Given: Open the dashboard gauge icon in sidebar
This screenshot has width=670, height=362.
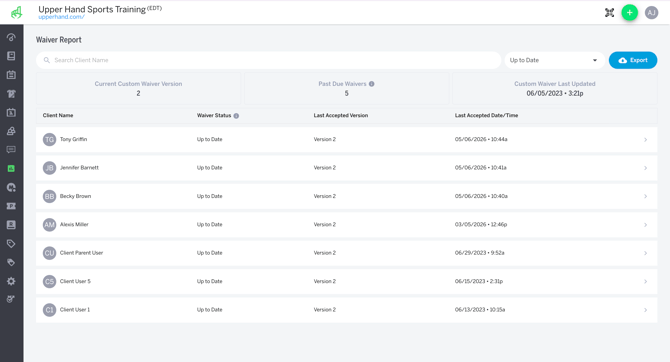Looking at the screenshot, I should click(x=12, y=38).
